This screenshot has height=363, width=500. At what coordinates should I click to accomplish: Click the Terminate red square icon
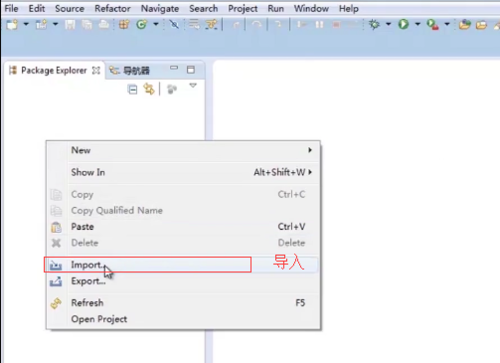[x=336, y=25]
